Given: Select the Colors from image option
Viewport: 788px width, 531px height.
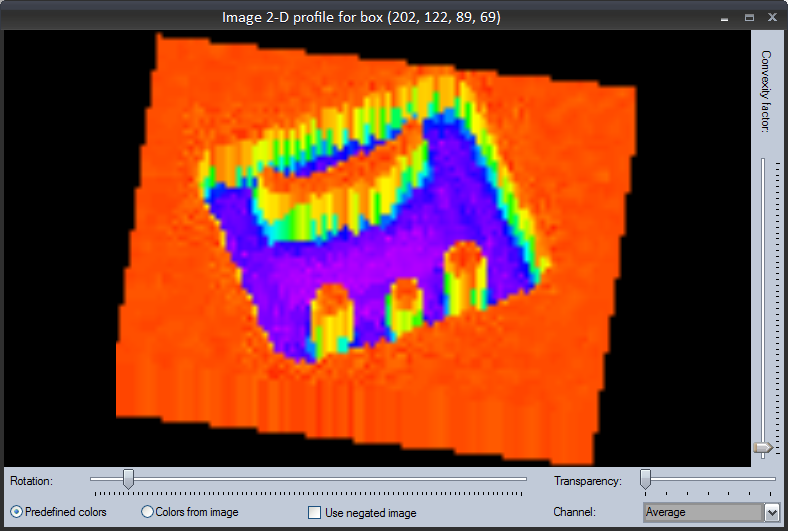Looking at the screenshot, I should point(148,512).
